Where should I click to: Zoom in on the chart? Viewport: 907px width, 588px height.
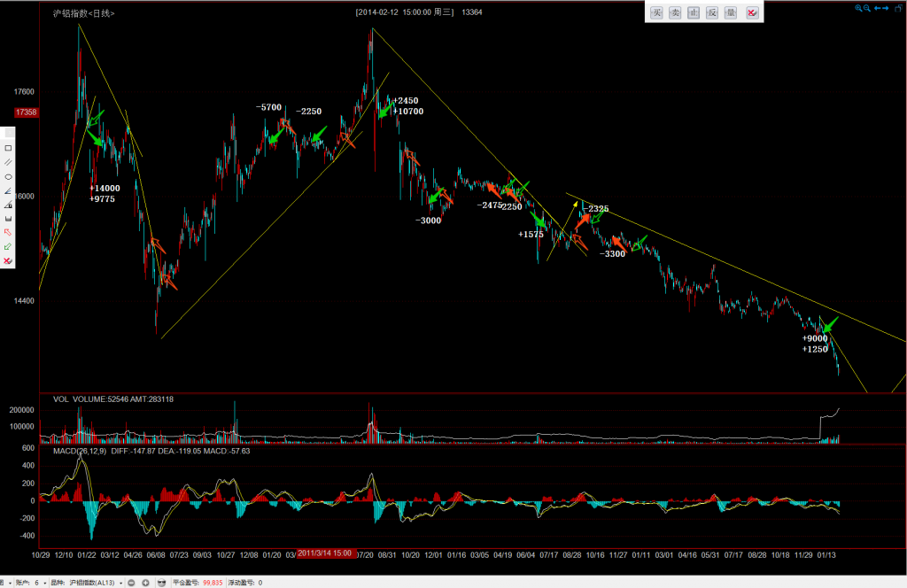click(858, 8)
